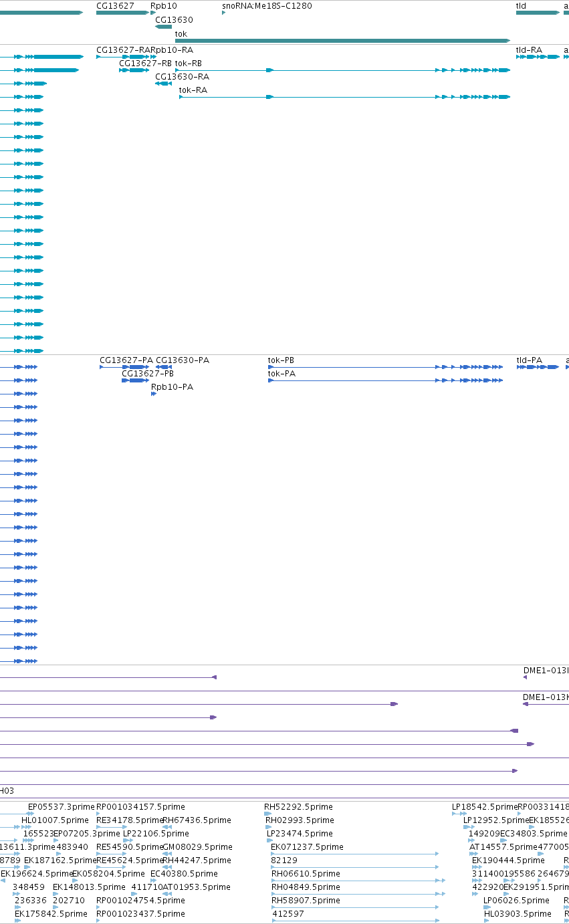Select the Rpb10 gene label
Image resolution: width=569 pixels, height=924 pixels.
coord(164,6)
